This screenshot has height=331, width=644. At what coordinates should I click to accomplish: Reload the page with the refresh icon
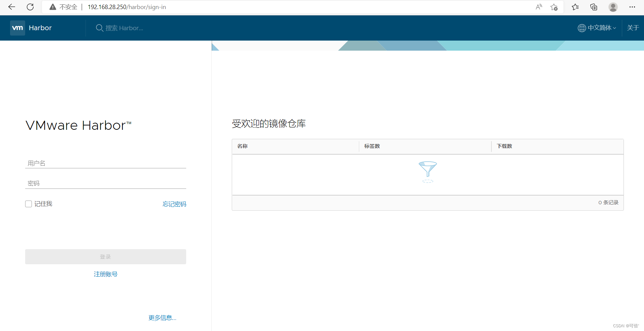coord(30,7)
